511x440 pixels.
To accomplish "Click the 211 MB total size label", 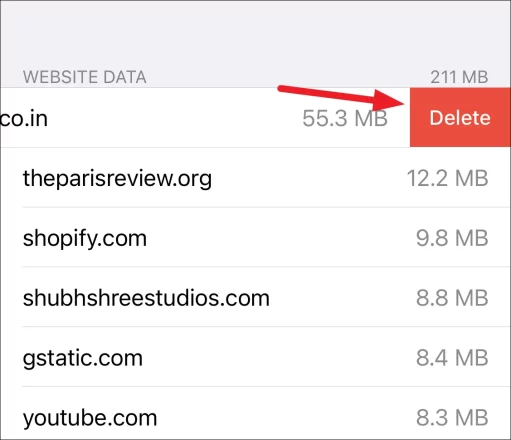I will coord(459,77).
